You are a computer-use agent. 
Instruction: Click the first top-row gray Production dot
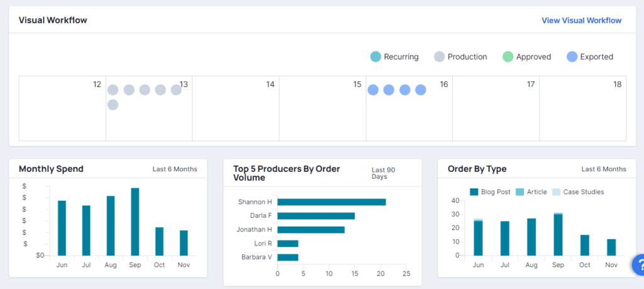(x=113, y=90)
